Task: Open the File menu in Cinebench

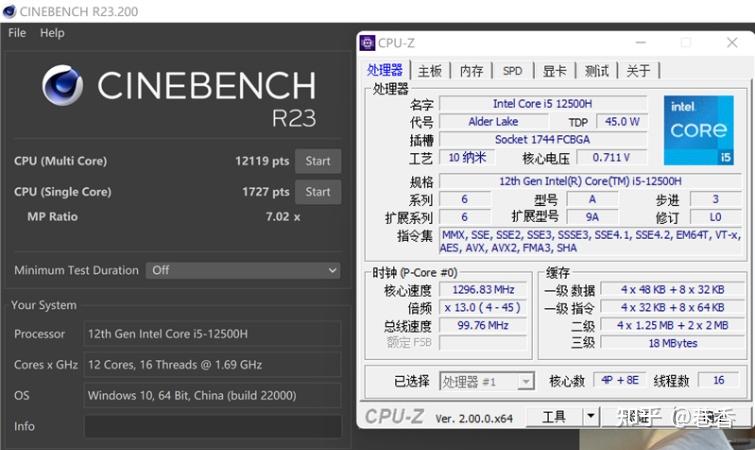Action: point(17,33)
